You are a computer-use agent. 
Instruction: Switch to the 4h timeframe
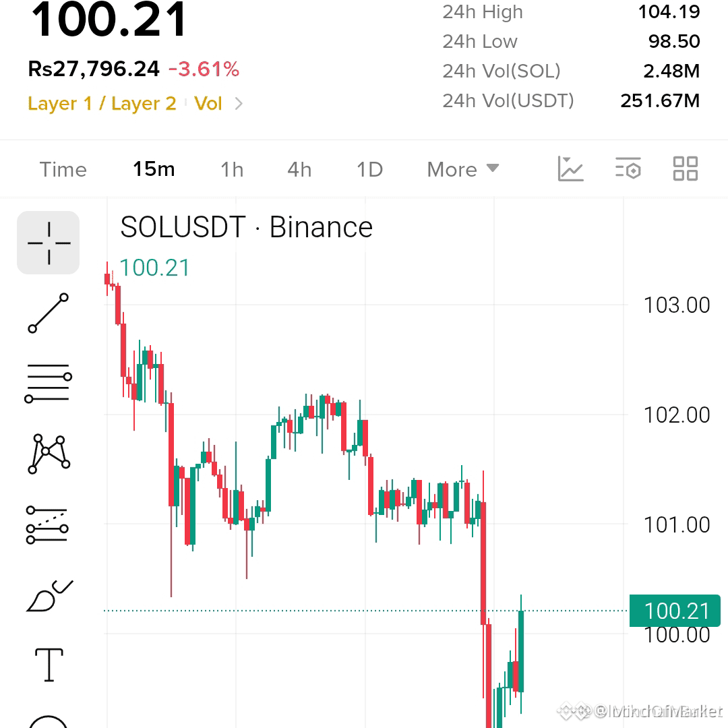[299, 169]
